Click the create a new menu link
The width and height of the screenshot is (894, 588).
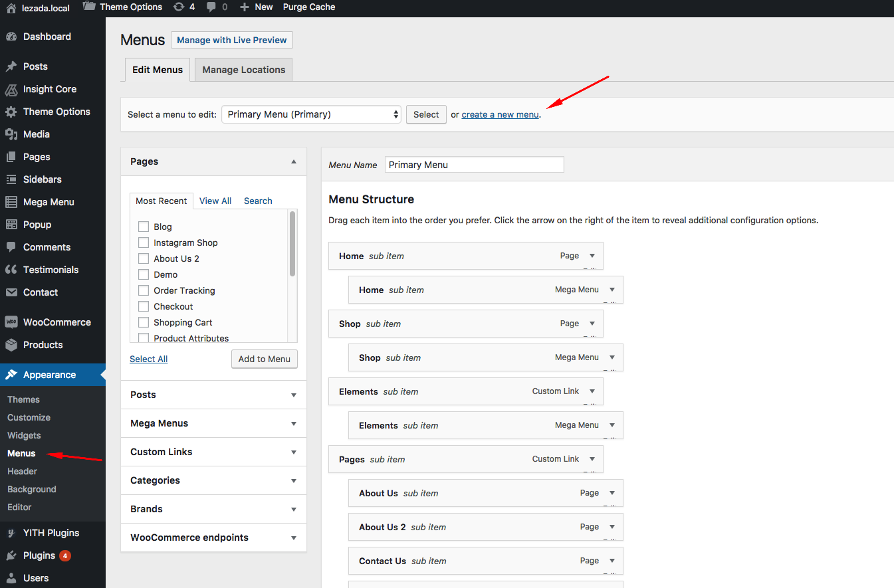[x=500, y=114]
